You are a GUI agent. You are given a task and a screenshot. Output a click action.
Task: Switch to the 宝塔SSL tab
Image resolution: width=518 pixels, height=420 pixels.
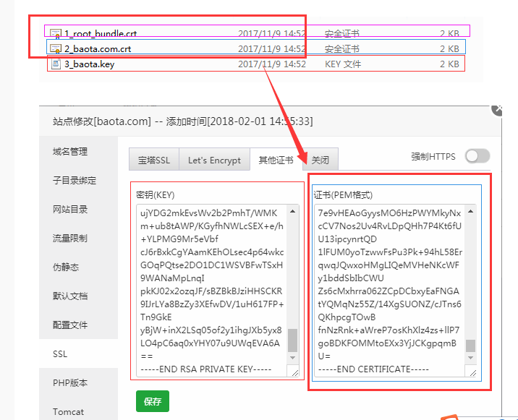[x=154, y=160]
